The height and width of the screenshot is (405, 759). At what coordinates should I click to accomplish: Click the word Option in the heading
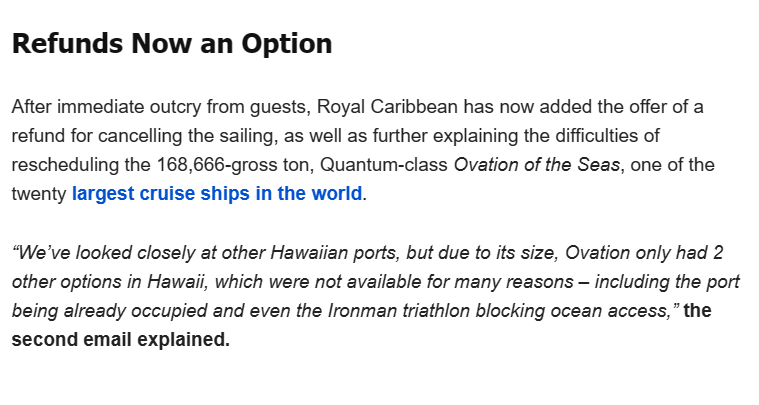pyautogui.click(x=287, y=44)
